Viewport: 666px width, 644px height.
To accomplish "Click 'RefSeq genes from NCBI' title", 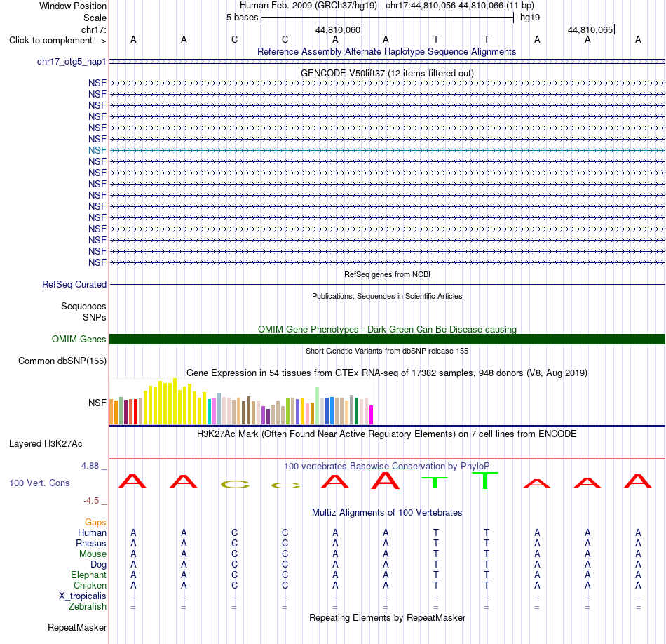I will tap(387, 274).
